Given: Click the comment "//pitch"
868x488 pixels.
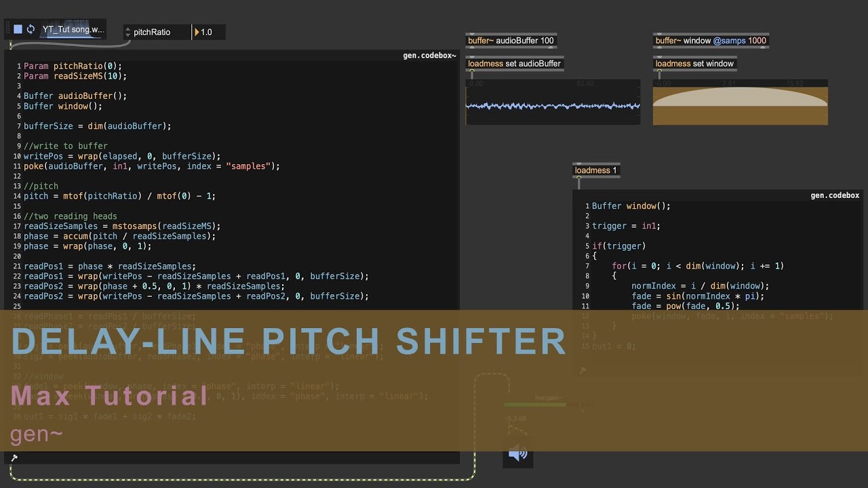Looking at the screenshot, I should 41,186.
